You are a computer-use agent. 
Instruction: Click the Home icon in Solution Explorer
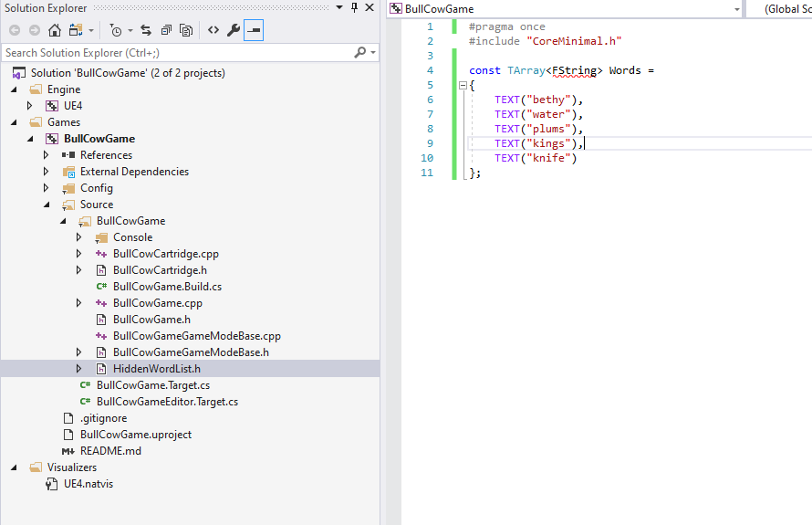[55, 30]
